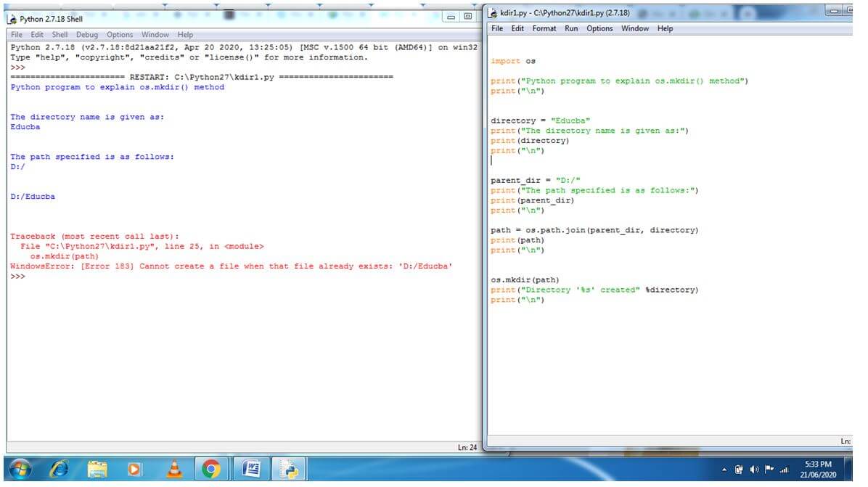Open the Debug menu in the Python Shell
The image size is (868, 487).
[x=87, y=34]
